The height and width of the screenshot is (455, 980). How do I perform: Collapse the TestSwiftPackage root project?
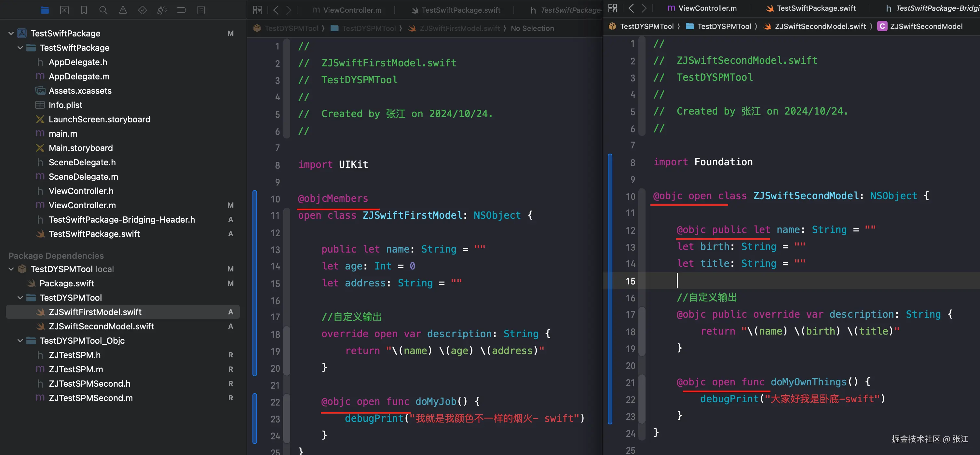click(11, 34)
